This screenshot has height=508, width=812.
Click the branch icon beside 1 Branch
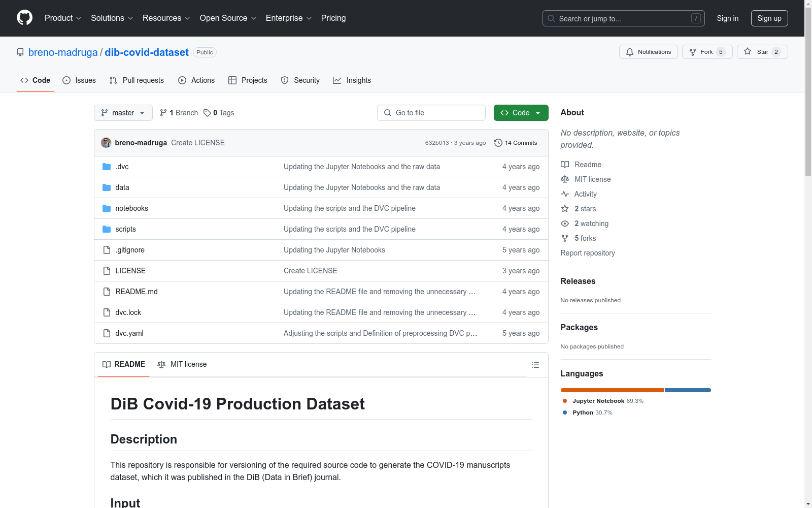[x=163, y=113]
